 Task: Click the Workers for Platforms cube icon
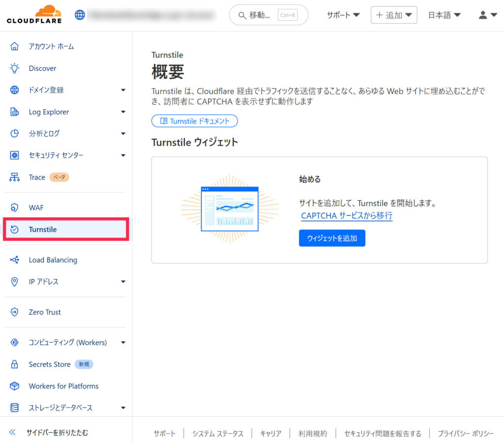tap(15, 386)
